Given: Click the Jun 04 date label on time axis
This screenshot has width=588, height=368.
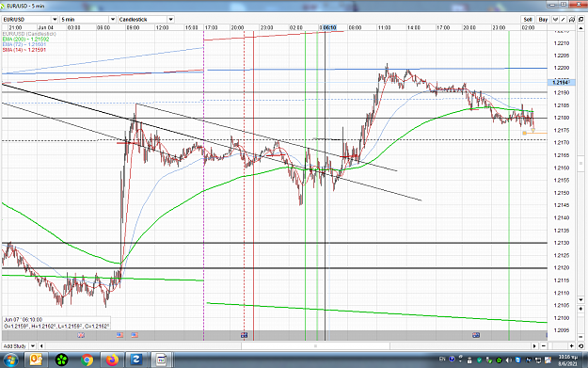Looking at the screenshot, I should tap(46, 27).
